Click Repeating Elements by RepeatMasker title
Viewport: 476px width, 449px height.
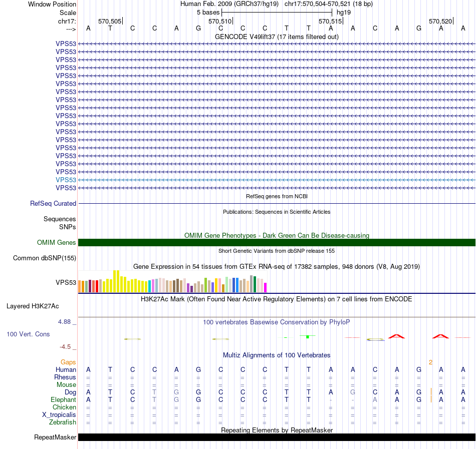point(277,430)
